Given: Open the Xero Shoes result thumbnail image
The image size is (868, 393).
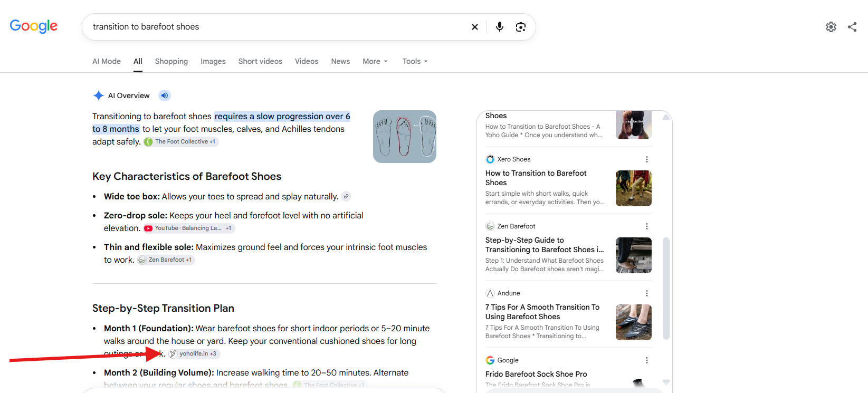Looking at the screenshot, I should tap(634, 188).
